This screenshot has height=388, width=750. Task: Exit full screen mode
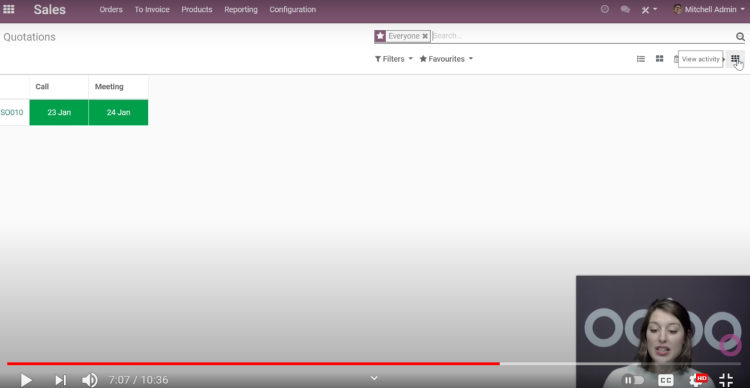coord(726,380)
